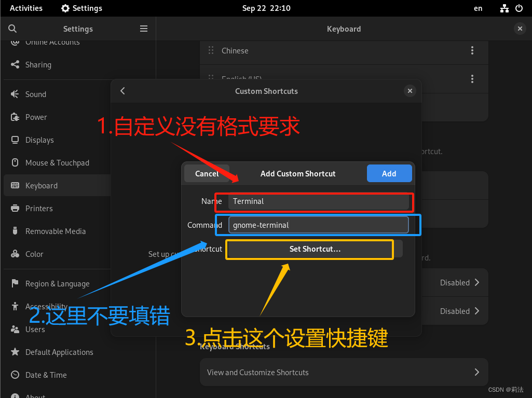
Task: Click the blue Add button
Action: pyautogui.click(x=389, y=173)
